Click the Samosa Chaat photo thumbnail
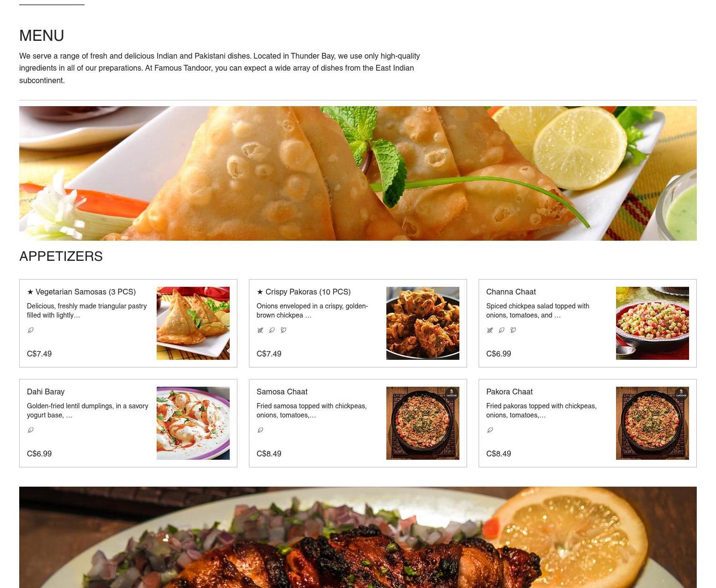716x588 pixels. pos(423,423)
